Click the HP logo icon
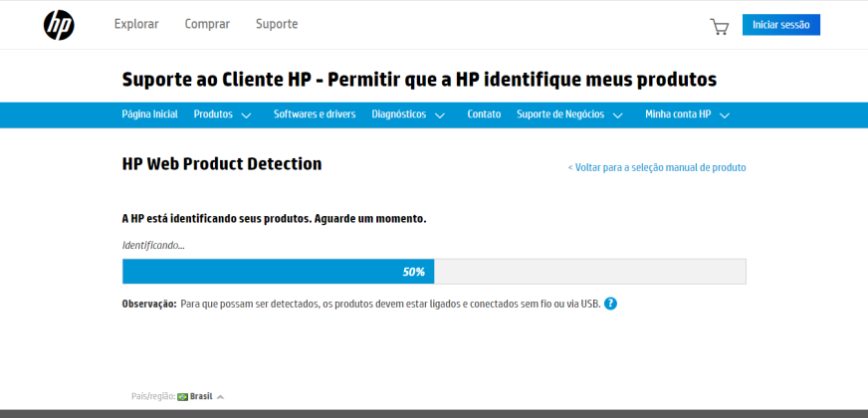Image resolution: width=868 pixels, height=418 pixels. pos(59,25)
